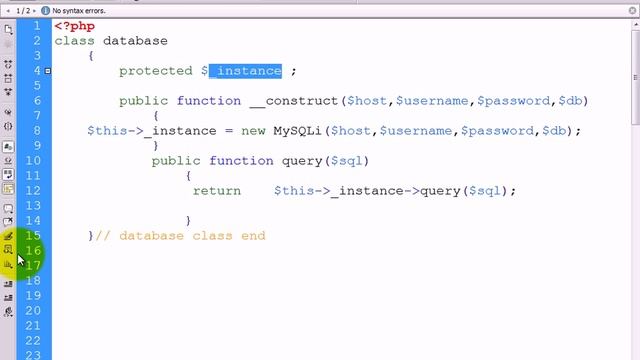The height and width of the screenshot is (360, 640).
Task: Click the 'MySQLi' class name
Action: tap(298, 131)
